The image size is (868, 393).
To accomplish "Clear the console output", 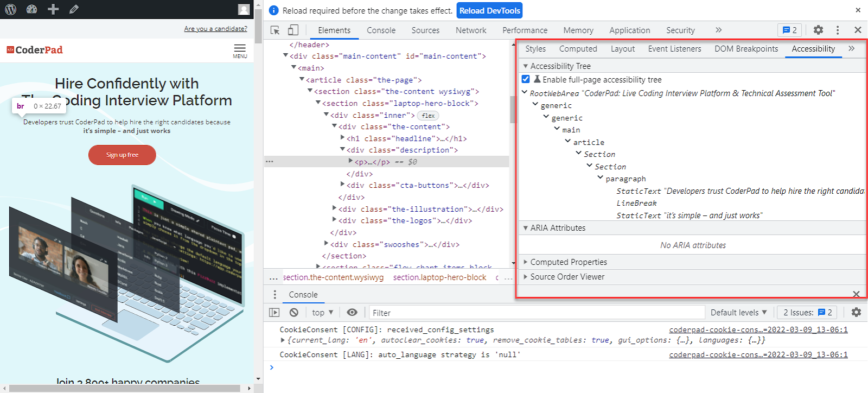I will [294, 313].
